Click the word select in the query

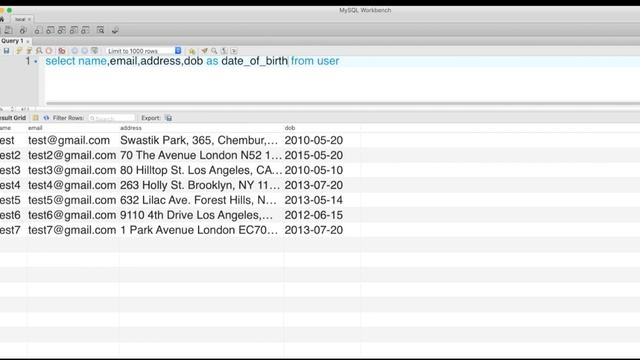coord(60,61)
